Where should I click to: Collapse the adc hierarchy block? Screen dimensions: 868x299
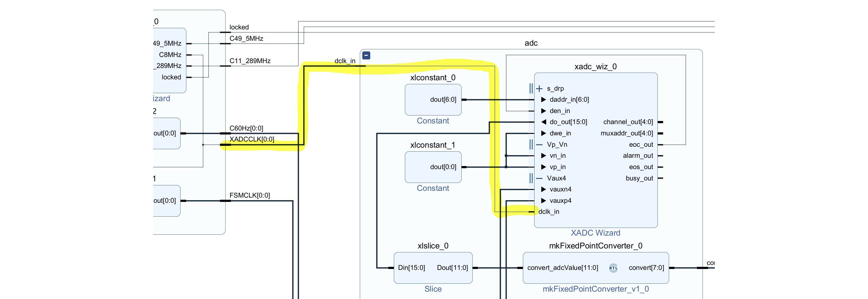[x=366, y=55]
